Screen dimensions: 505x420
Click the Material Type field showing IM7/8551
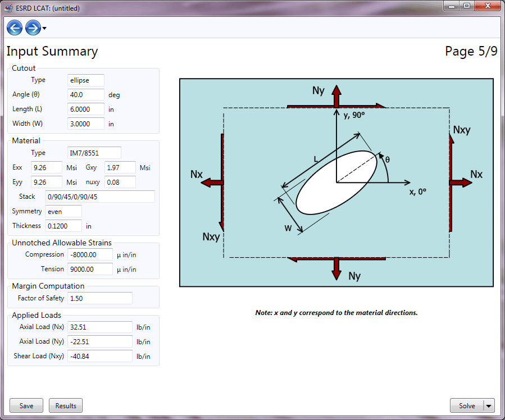[x=94, y=152]
